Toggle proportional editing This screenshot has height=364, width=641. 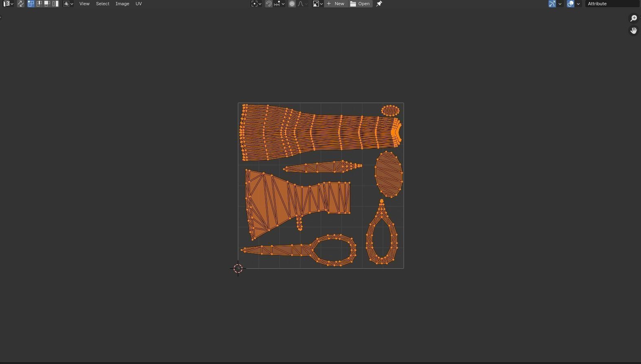coord(292,4)
